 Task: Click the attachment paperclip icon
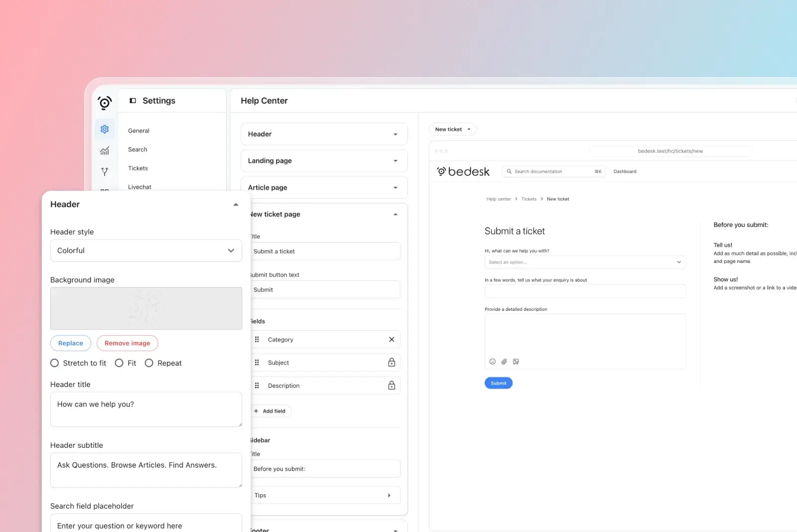(504, 362)
